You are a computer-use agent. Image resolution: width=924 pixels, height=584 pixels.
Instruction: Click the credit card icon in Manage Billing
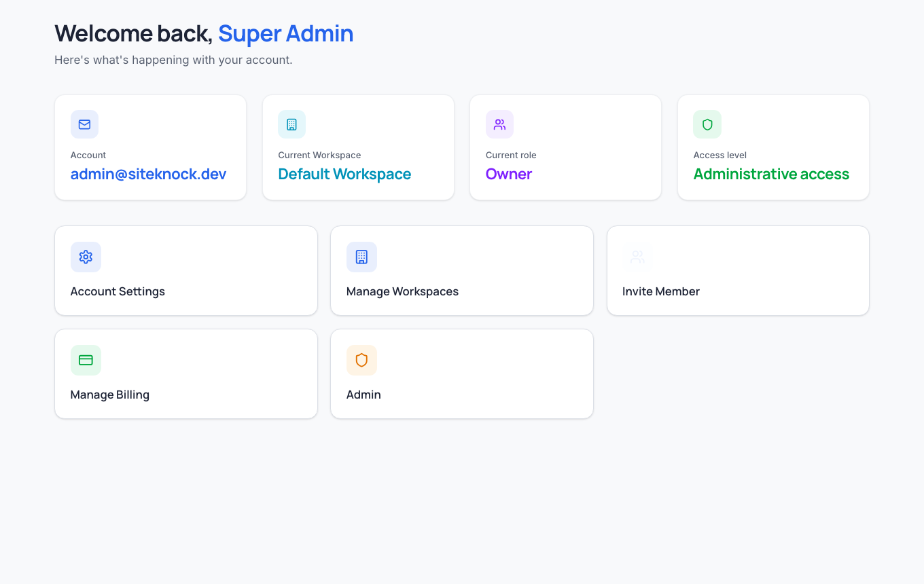pyautogui.click(x=86, y=360)
